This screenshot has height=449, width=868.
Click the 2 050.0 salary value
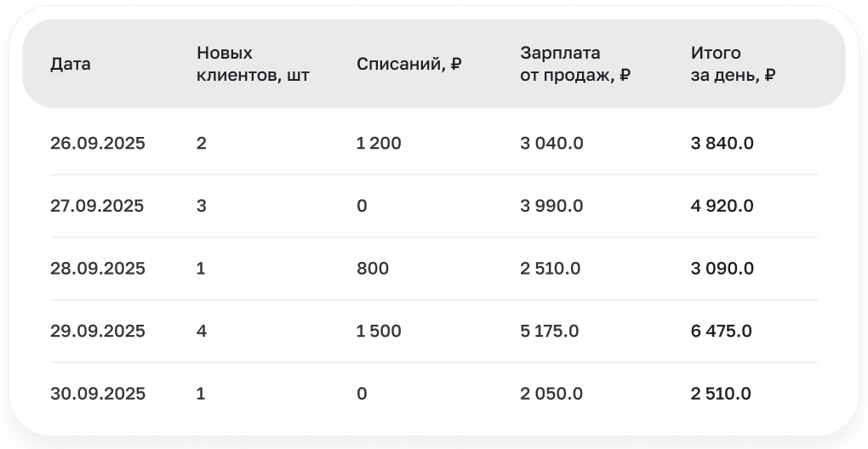pos(551,393)
